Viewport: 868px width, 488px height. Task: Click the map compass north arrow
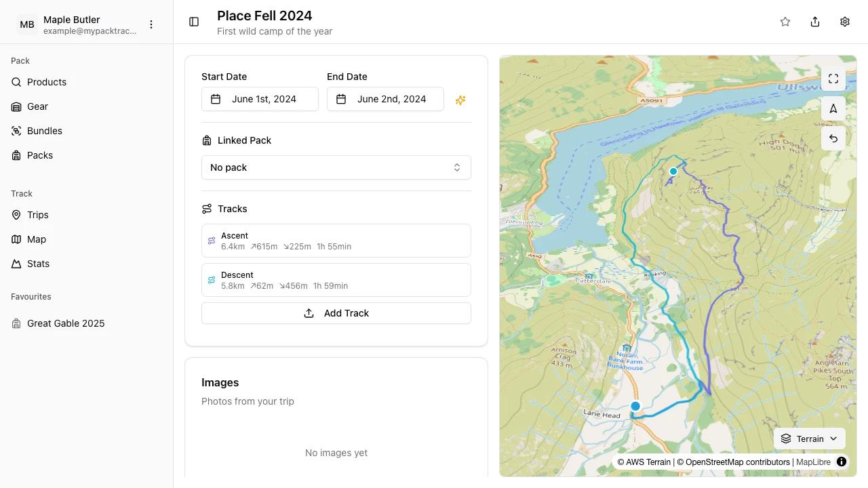coord(833,108)
